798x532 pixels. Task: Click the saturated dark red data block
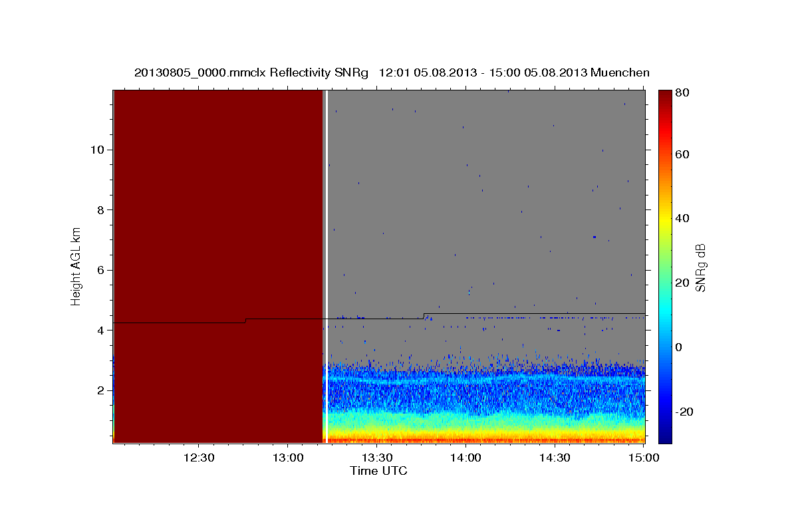(x=218, y=266)
